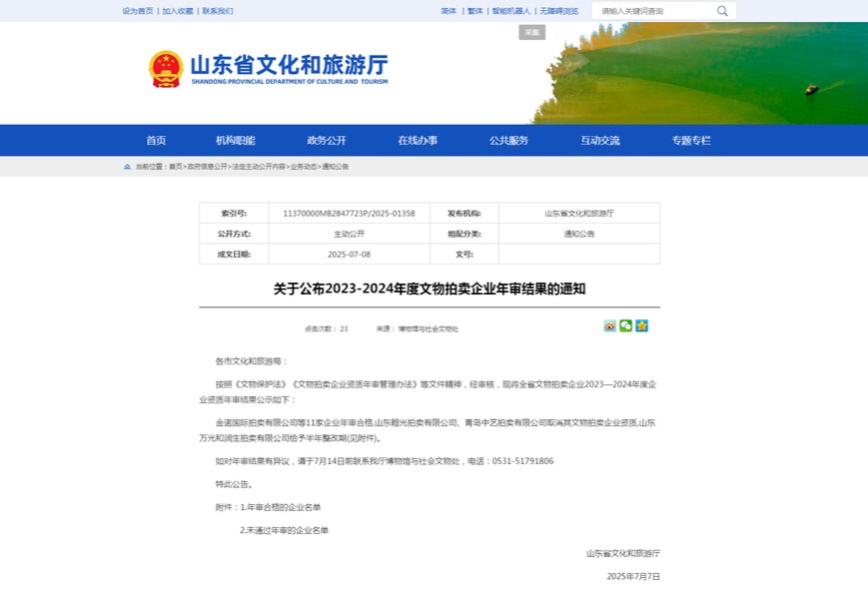Click the 2025-07-08 date cell

[x=349, y=255]
